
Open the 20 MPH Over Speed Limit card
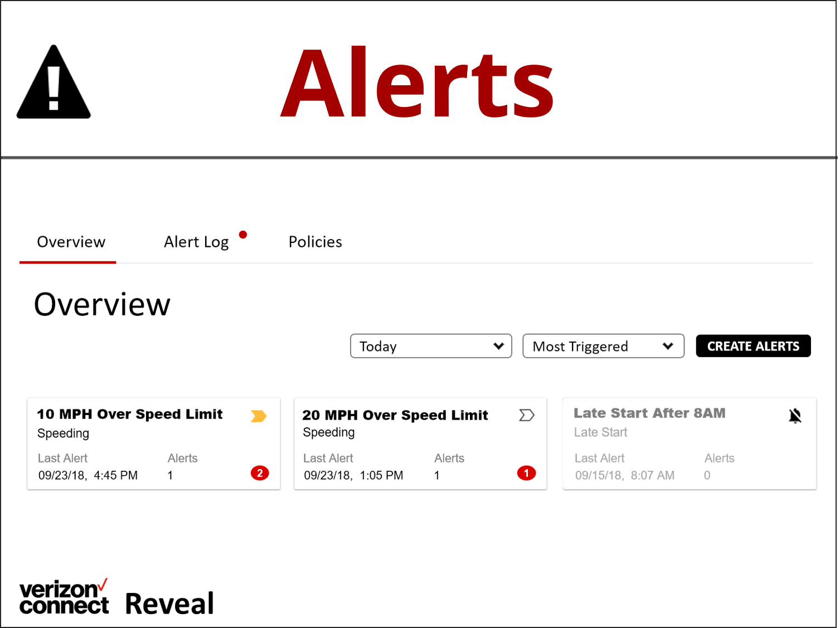click(420, 444)
